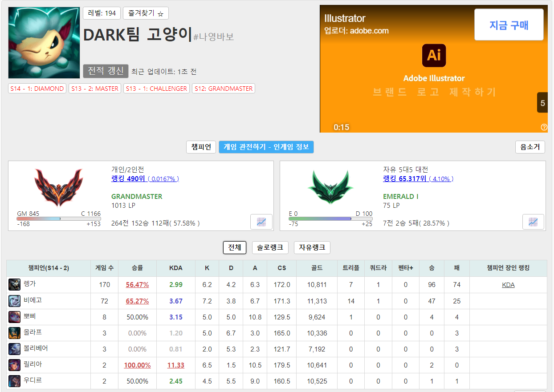Image resolution: width=554 pixels, height=392 pixels.
Task: Click the summoner profile icon image
Action: point(44,43)
